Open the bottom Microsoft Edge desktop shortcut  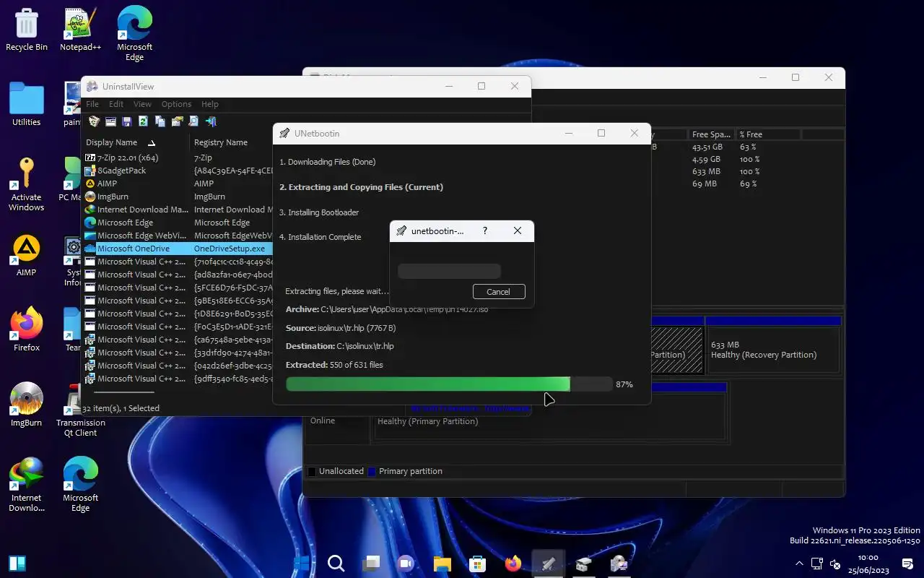tap(80, 486)
